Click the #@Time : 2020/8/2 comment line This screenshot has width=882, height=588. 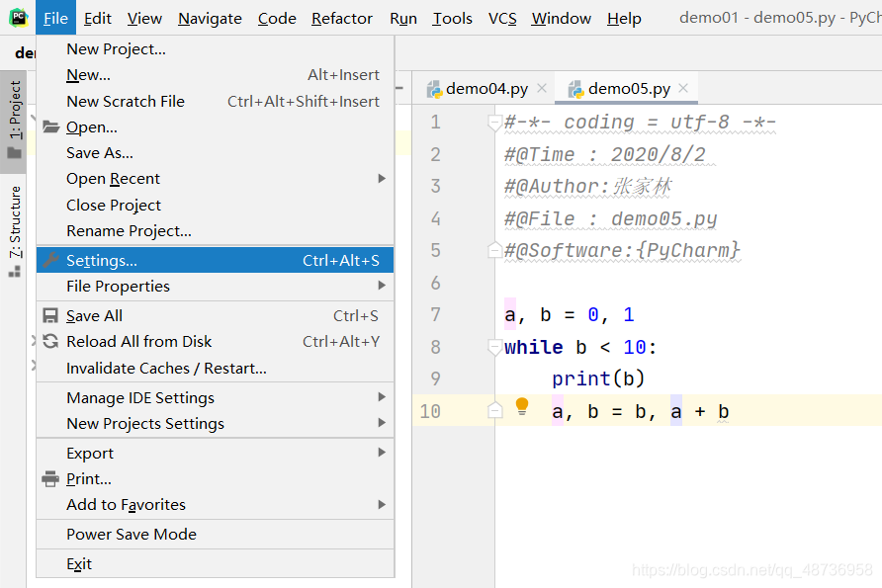click(x=605, y=154)
